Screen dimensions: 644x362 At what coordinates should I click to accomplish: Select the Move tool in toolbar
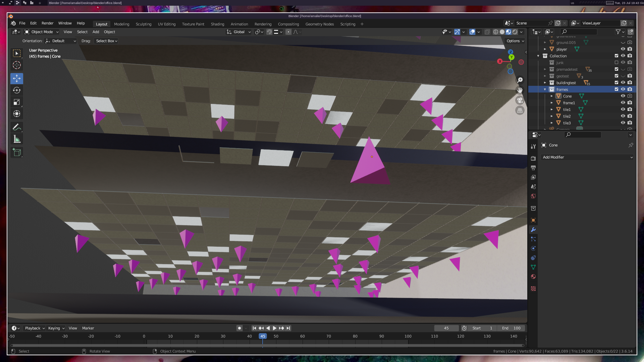17,78
